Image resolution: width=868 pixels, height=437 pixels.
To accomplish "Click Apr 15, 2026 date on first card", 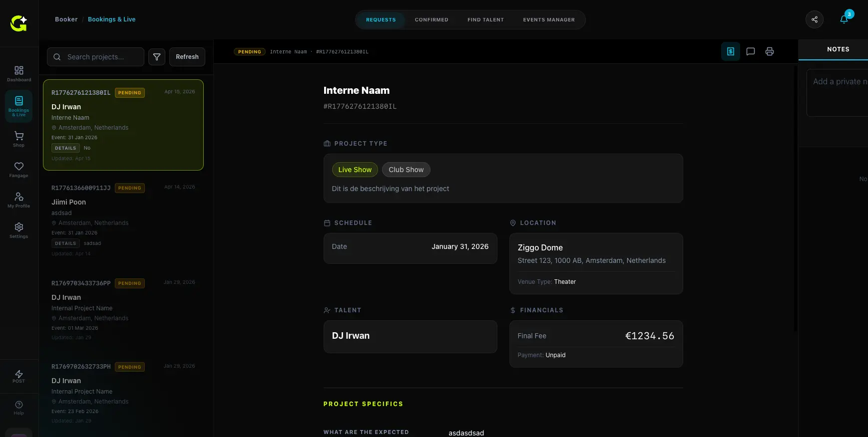I will click(x=180, y=92).
